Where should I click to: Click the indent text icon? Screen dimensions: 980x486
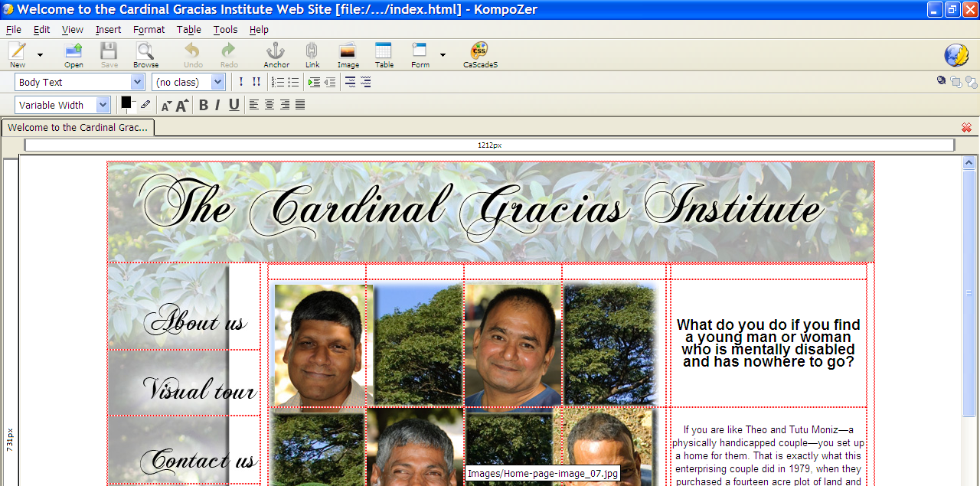coord(314,82)
